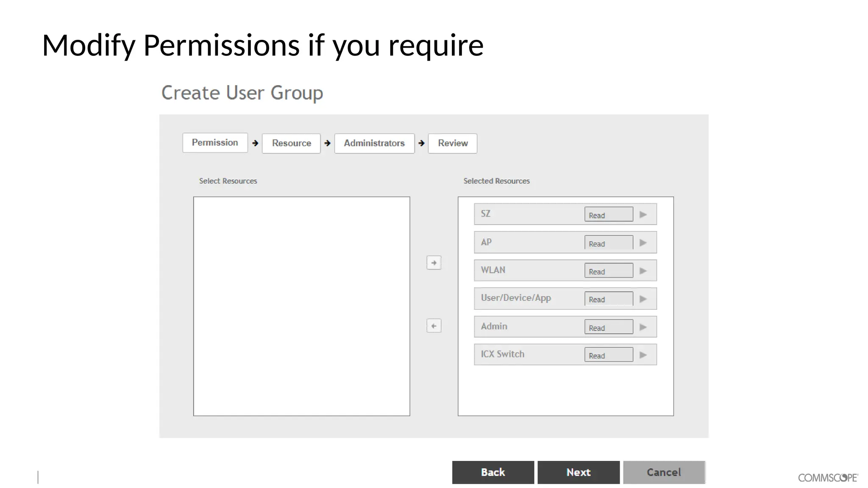Select the AP resource row

(565, 242)
